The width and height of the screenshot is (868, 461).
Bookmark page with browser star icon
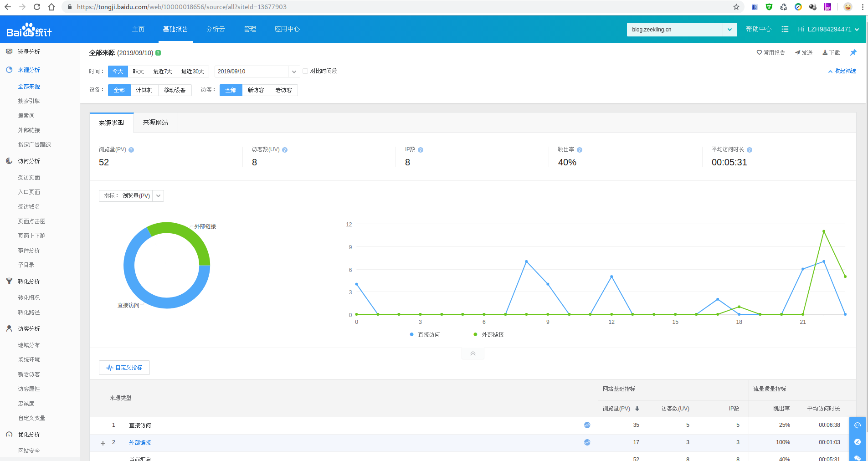coord(736,7)
